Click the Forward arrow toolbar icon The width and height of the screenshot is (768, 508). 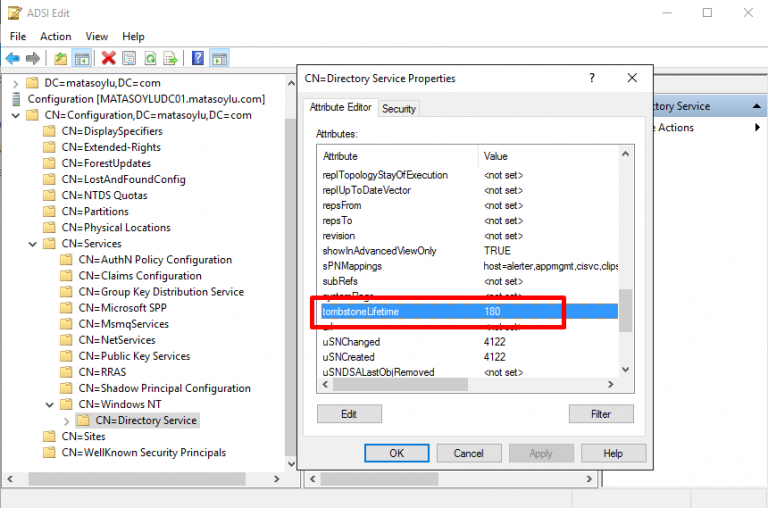33,59
